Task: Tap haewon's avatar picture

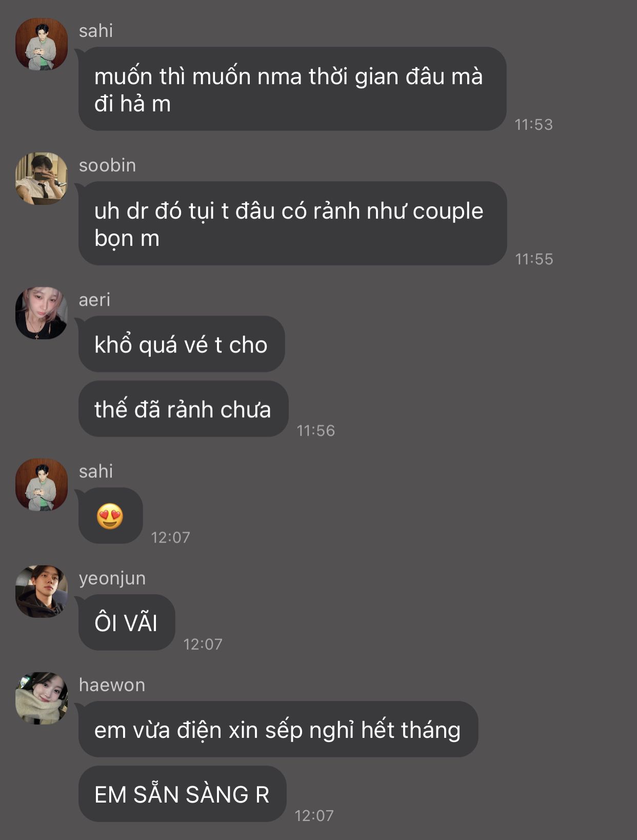Action: pos(42,698)
